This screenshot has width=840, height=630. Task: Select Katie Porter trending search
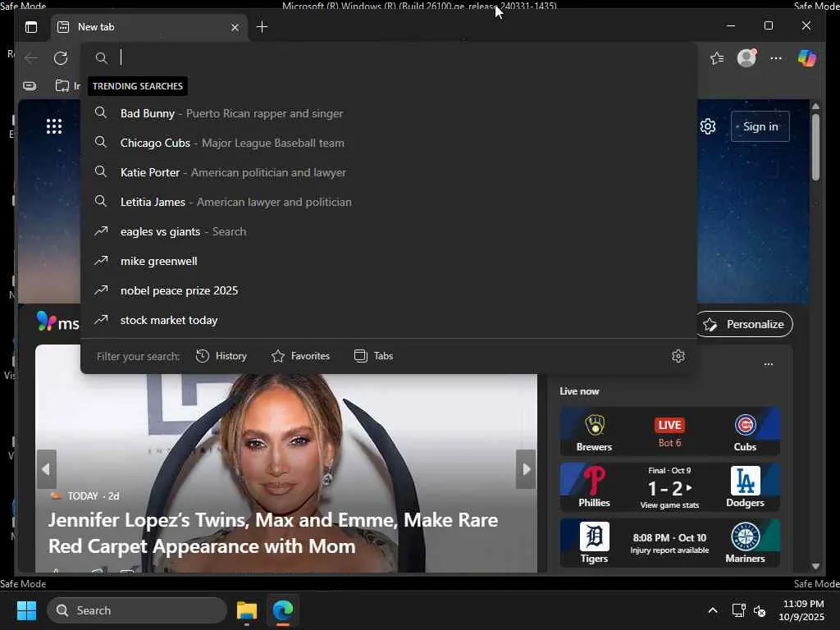click(x=389, y=172)
